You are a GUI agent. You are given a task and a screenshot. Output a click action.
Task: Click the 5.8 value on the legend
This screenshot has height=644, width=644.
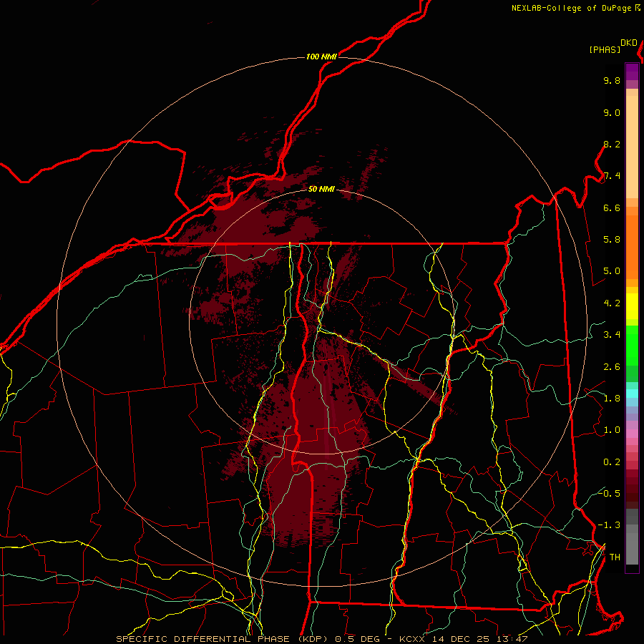click(x=612, y=240)
